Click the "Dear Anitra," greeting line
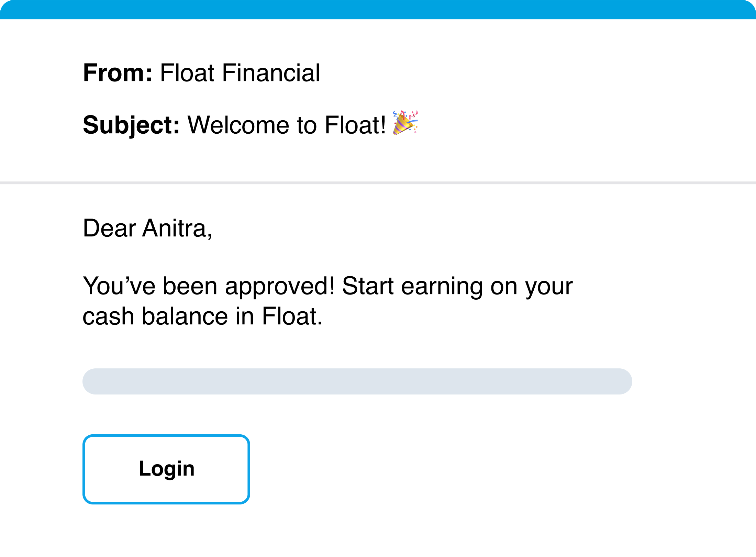Image resolution: width=756 pixels, height=557 pixels. coord(147,228)
